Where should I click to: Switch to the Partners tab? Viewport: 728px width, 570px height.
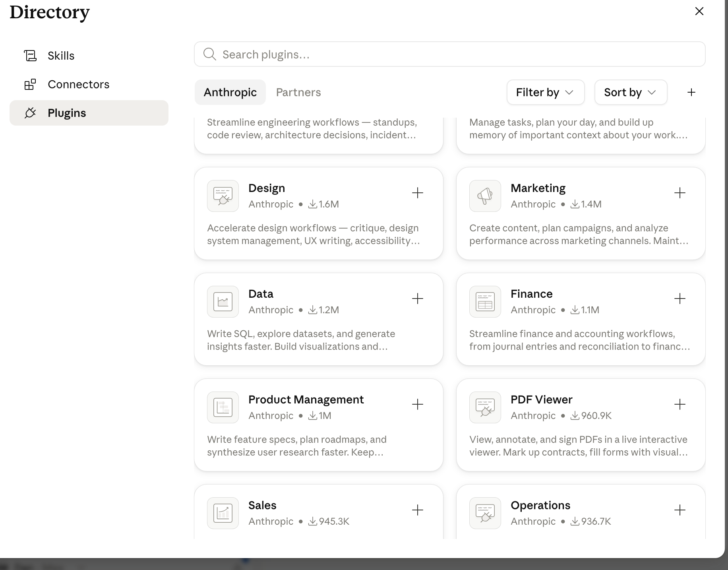pos(298,92)
